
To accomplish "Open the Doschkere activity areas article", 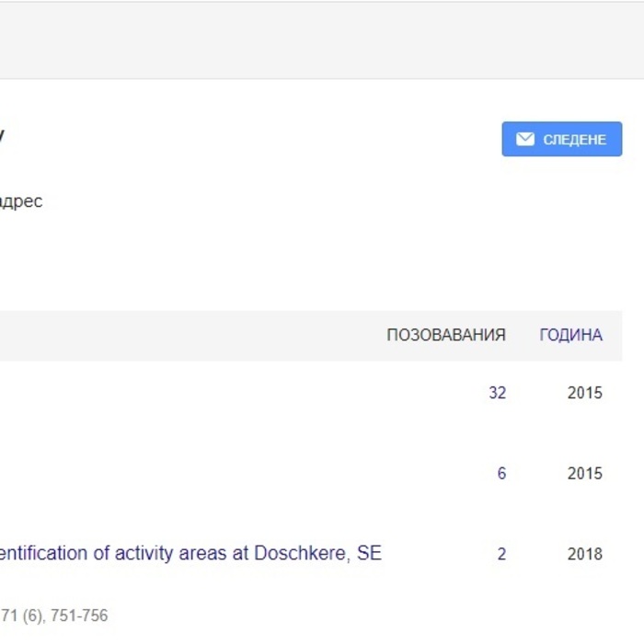I will (x=184, y=554).
